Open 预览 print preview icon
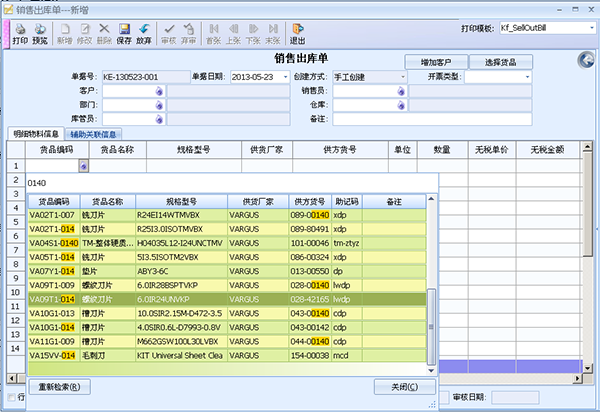 tap(40, 34)
